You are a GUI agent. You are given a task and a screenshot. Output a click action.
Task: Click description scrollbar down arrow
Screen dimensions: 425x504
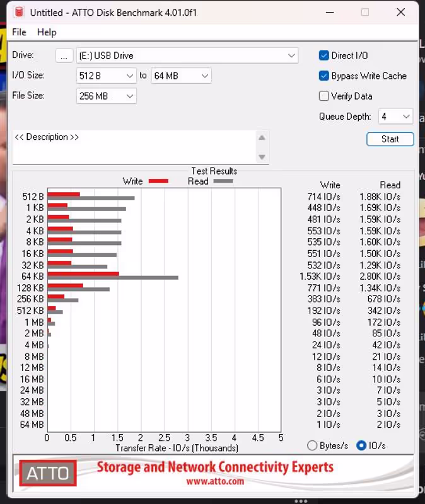pyautogui.click(x=262, y=157)
